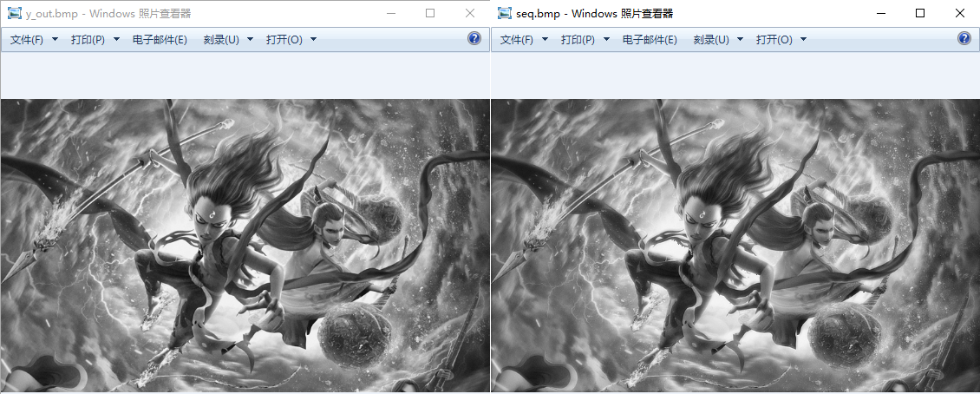Click 电子邮件(E) in seq.bmp window
This screenshot has height=394, width=980.
(650, 39)
